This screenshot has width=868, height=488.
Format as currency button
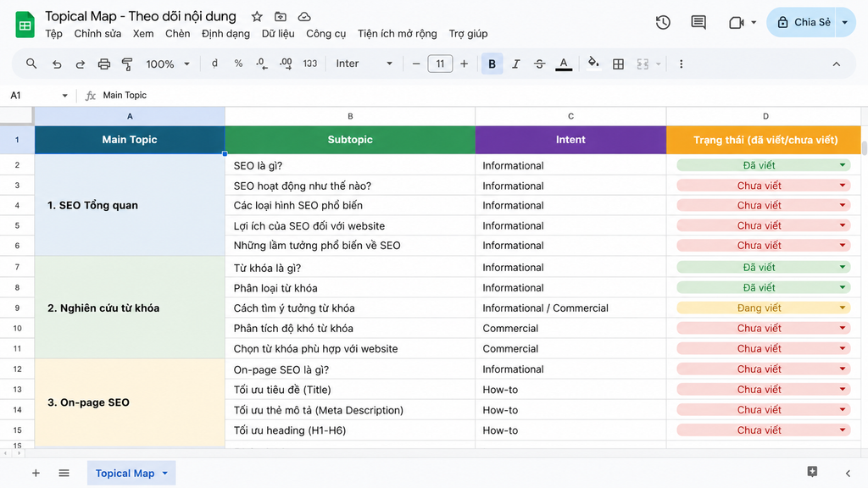click(x=214, y=64)
